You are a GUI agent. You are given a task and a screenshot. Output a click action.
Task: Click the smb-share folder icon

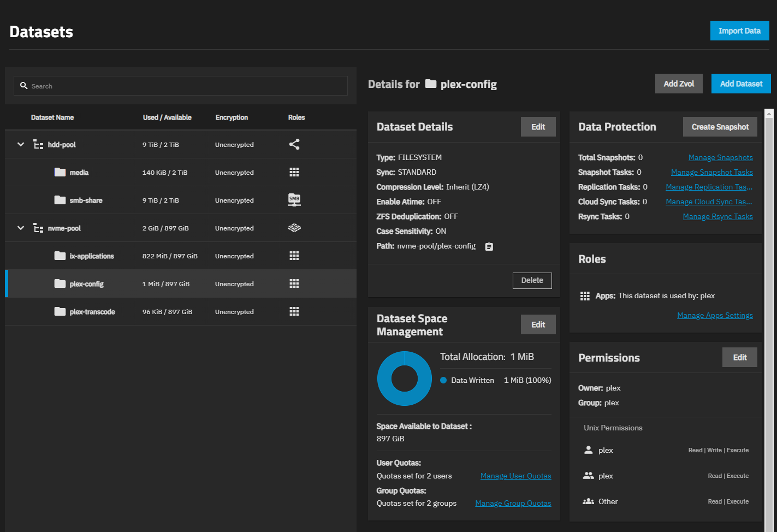pos(60,200)
